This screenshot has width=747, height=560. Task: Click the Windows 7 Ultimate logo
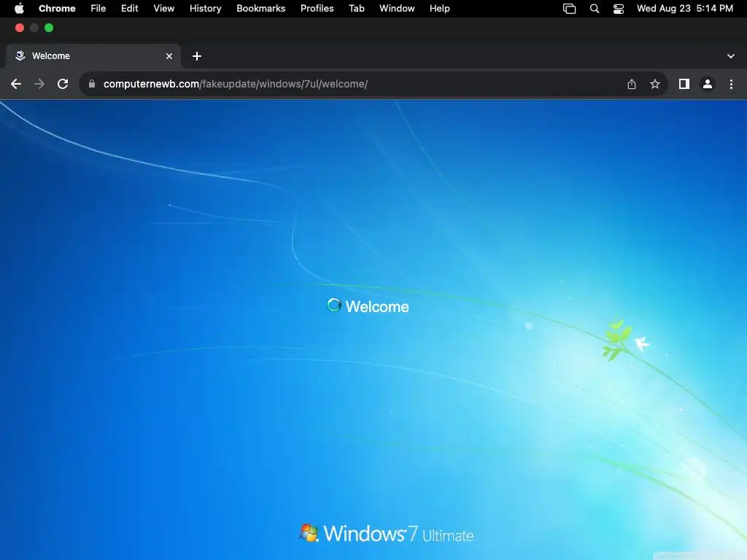click(x=387, y=534)
